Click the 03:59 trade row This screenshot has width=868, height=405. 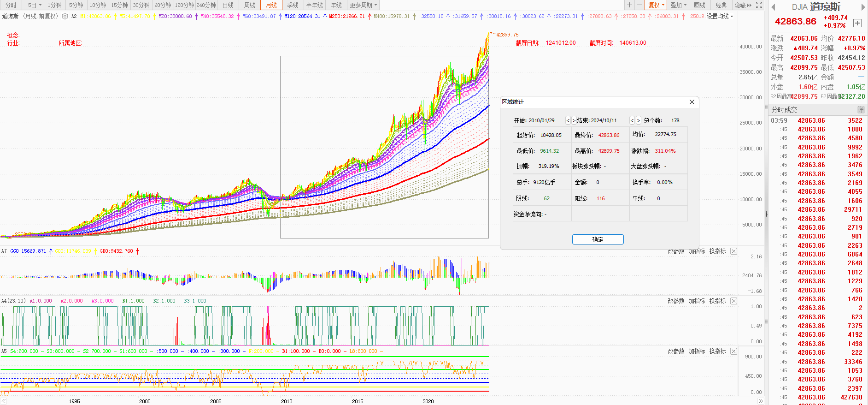[x=817, y=120]
